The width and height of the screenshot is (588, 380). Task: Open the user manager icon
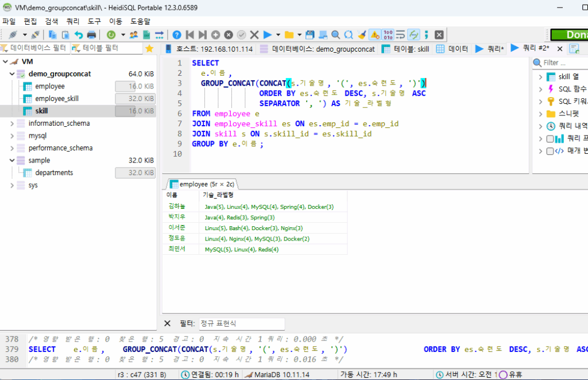pos(133,35)
